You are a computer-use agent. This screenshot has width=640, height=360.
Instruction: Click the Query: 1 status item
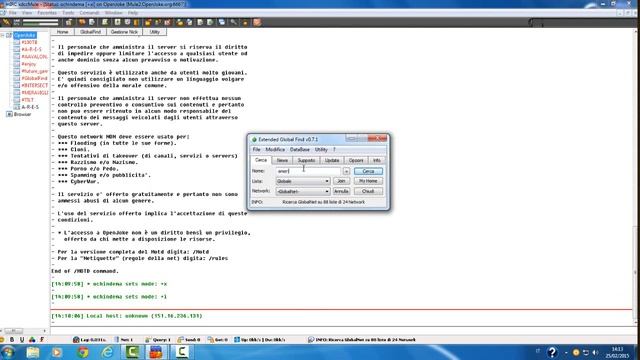[x=158, y=340]
